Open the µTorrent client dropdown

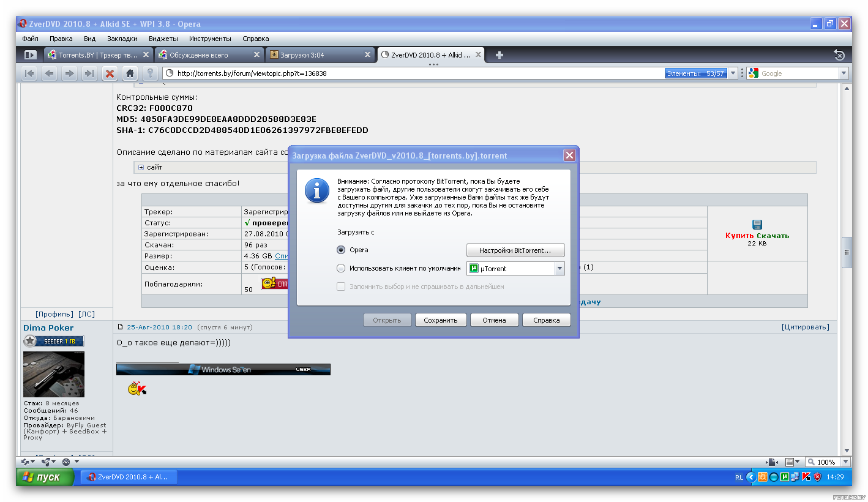pyautogui.click(x=559, y=268)
